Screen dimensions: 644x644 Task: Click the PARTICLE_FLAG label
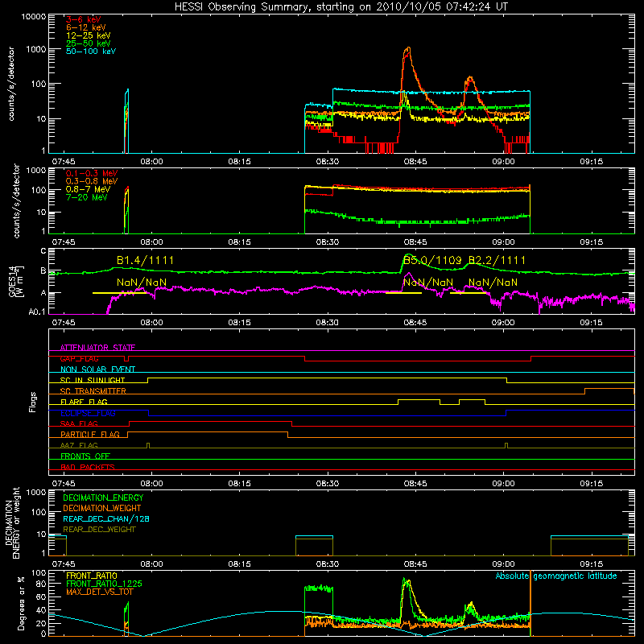point(90,435)
